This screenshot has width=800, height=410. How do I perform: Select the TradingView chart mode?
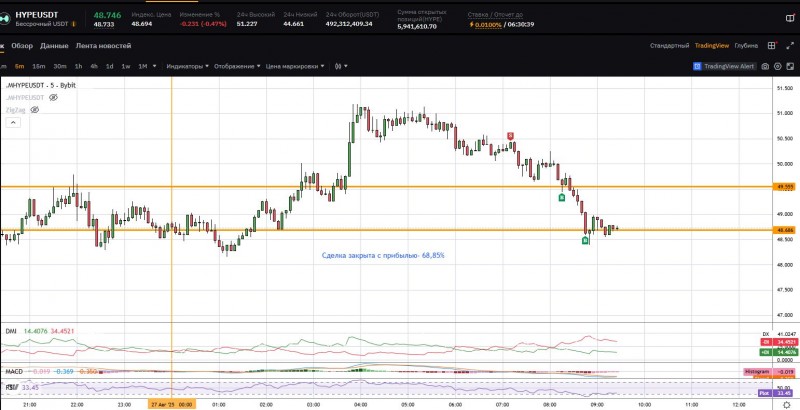pyautogui.click(x=712, y=45)
